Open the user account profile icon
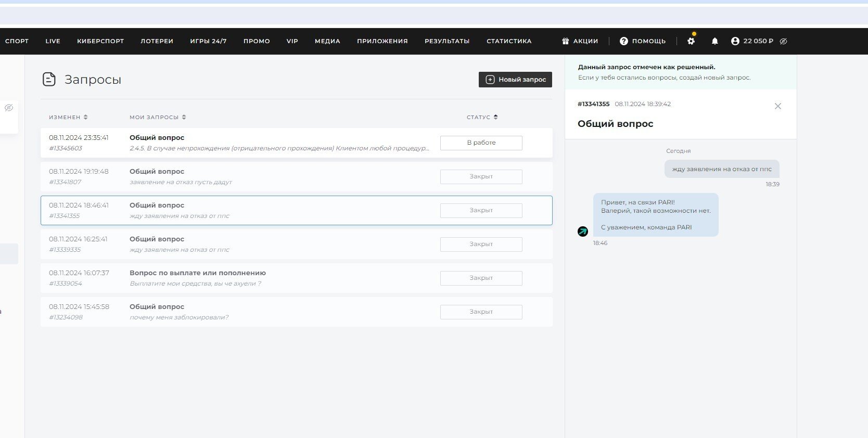 tap(735, 41)
